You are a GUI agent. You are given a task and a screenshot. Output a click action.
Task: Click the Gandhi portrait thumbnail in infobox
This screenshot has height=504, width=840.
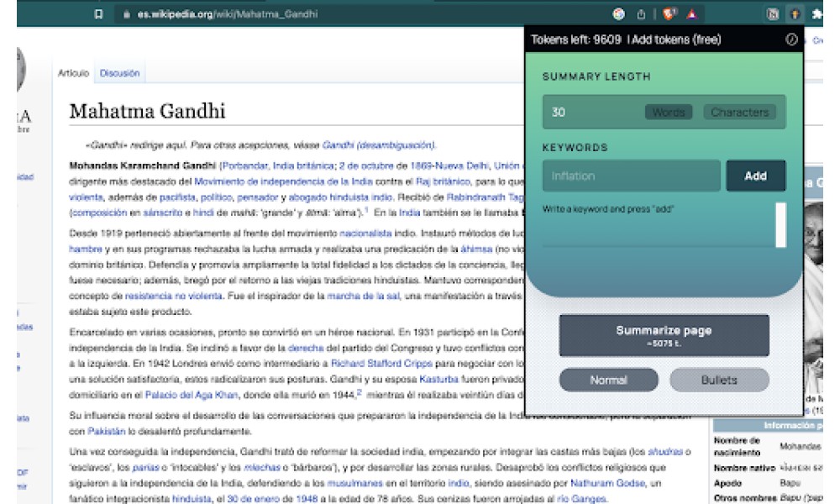[813, 297]
